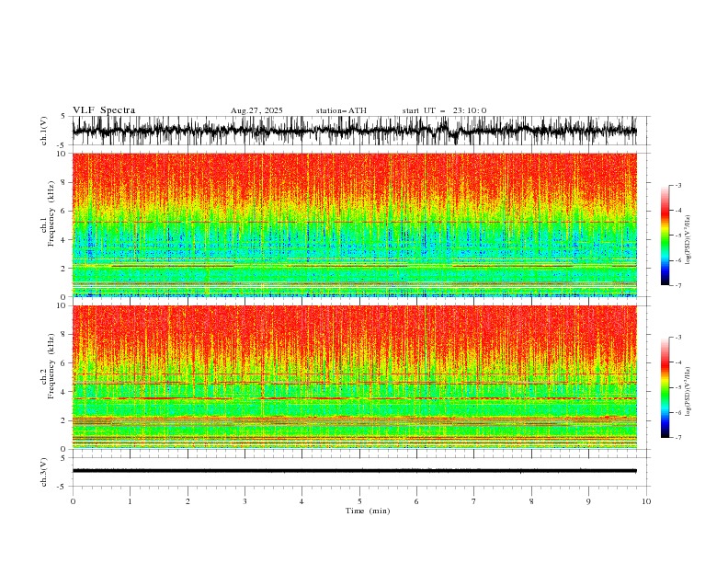Click the ch.1 spectrogram panel
The image size is (728, 563).
(355, 224)
